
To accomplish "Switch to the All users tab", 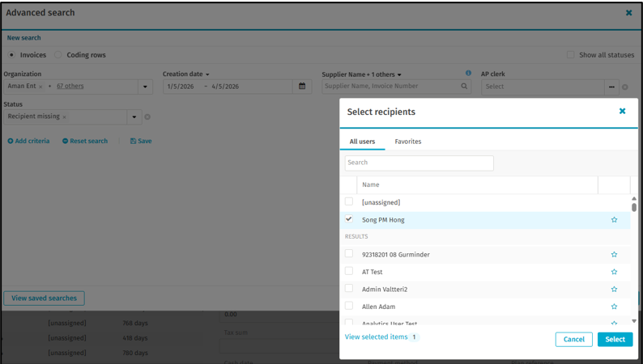I will pyautogui.click(x=362, y=142).
